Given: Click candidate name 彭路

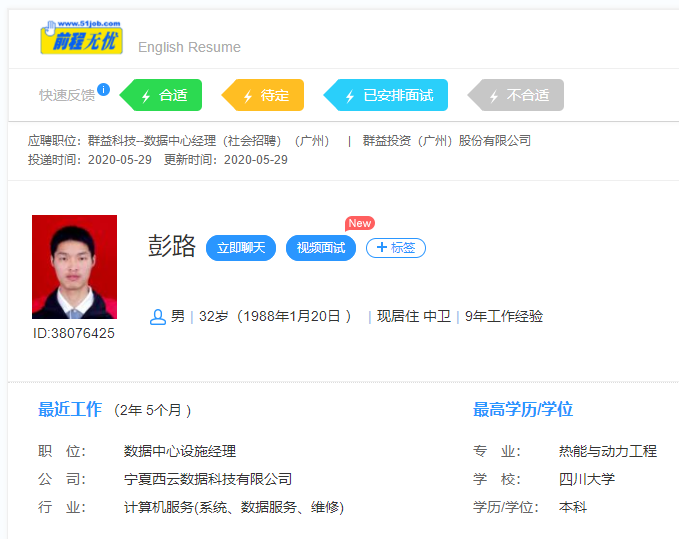Looking at the screenshot, I should pos(172,246).
